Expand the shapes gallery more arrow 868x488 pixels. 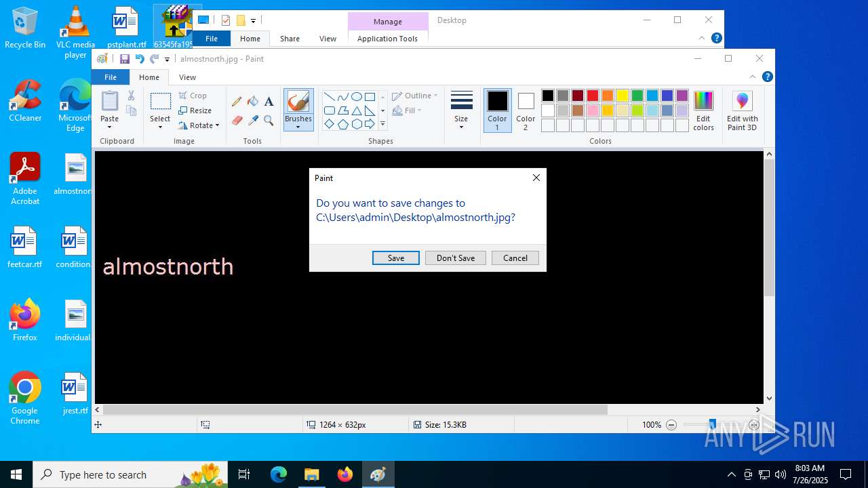coord(382,124)
